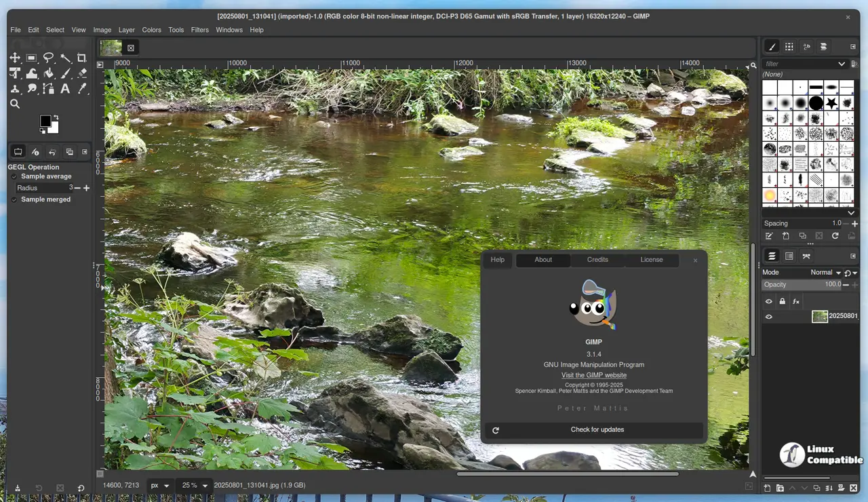Open the Visit the GIMP website link
This screenshot has width=868, height=502.
[x=593, y=375]
